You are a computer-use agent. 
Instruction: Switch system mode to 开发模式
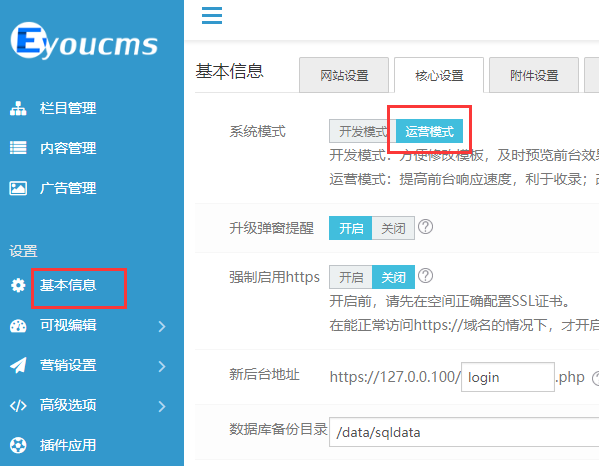tap(363, 131)
